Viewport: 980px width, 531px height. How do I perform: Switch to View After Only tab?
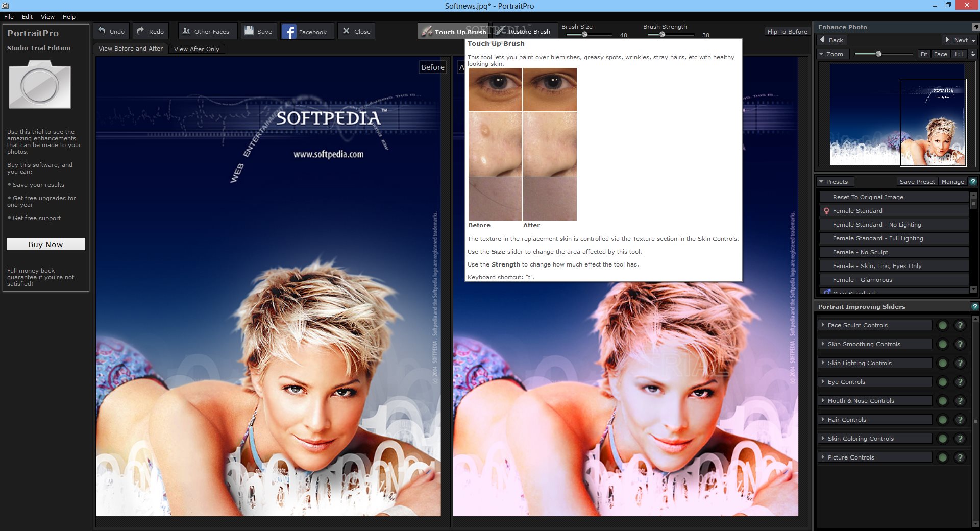197,49
